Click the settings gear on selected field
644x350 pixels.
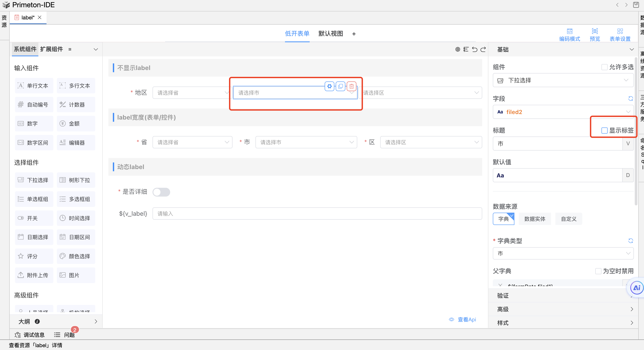pyautogui.click(x=329, y=86)
